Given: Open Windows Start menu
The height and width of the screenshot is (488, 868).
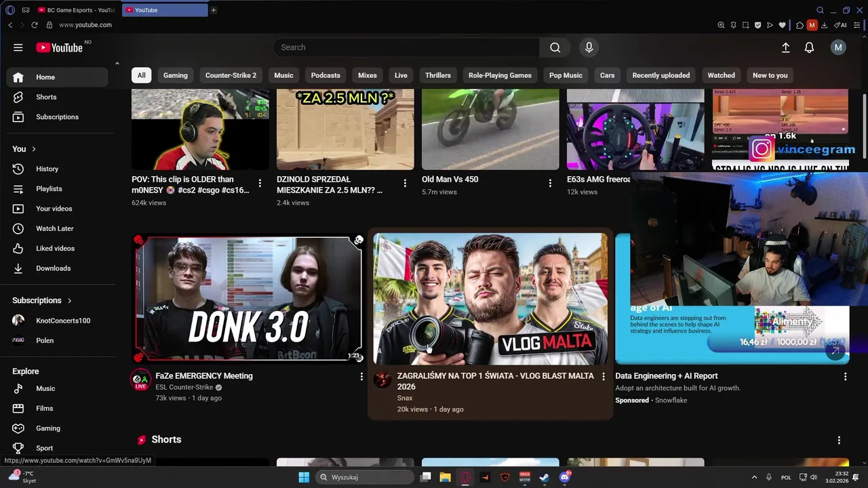Looking at the screenshot, I should 303,477.
